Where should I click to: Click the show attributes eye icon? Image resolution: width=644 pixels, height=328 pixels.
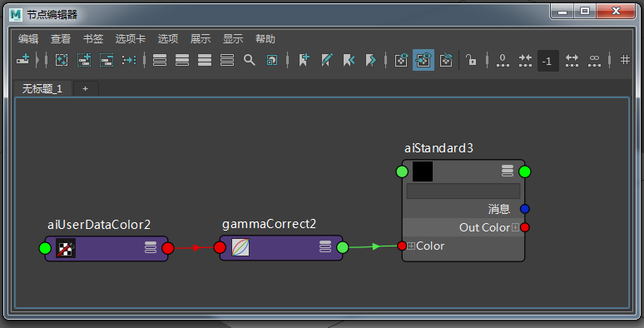pos(401,60)
